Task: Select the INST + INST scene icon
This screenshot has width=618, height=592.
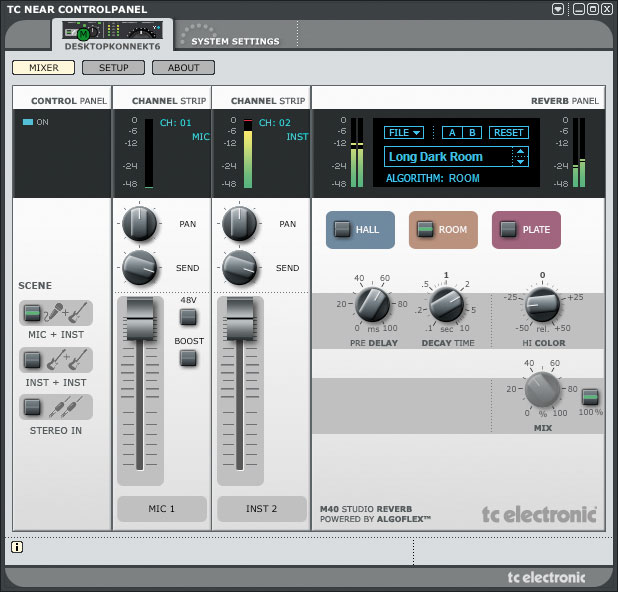Action: [x=56, y=360]
